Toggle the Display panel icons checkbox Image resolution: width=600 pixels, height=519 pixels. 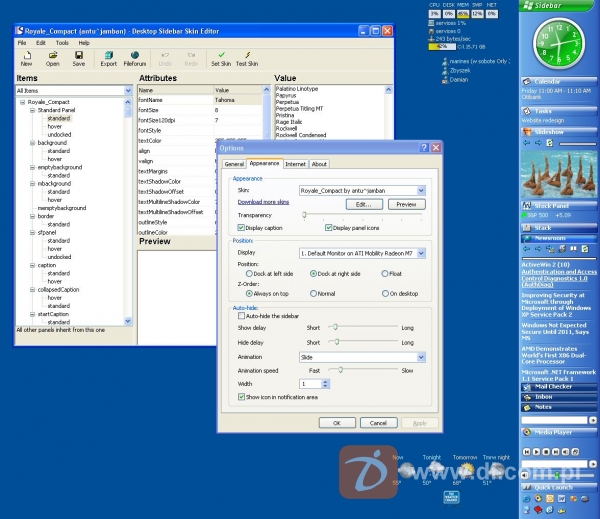[x=328, y=228]
